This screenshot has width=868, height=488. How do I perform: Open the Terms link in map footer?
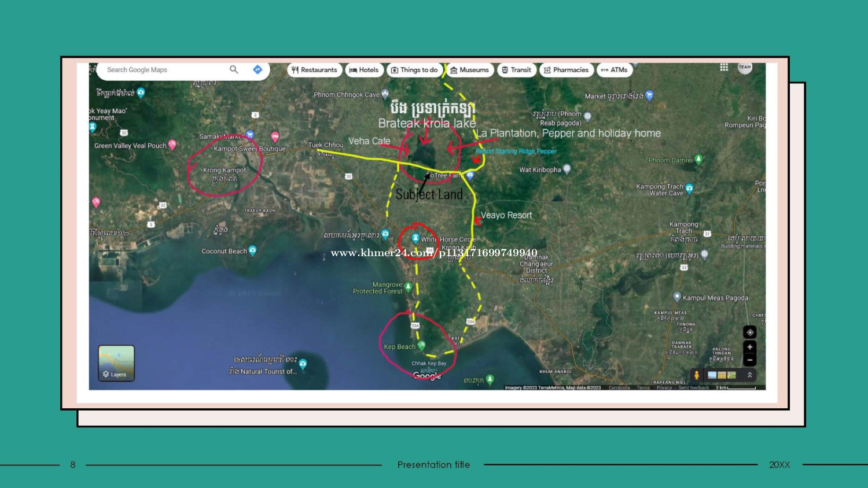point(643,387)
